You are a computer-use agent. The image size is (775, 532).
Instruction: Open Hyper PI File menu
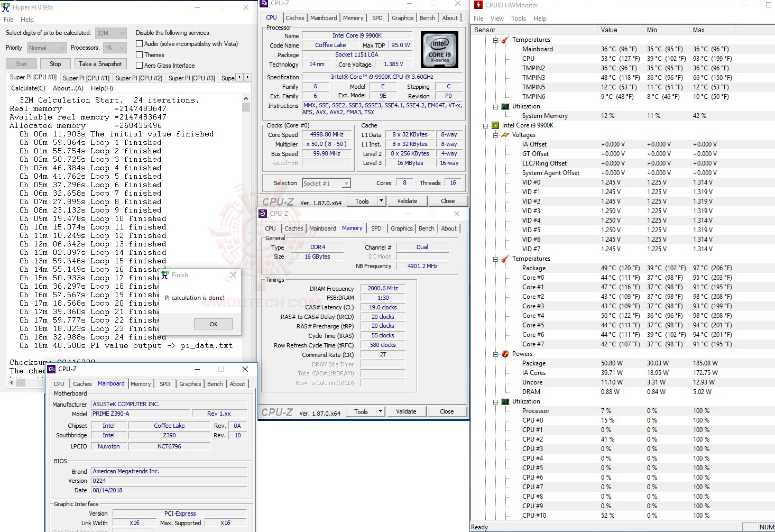8,20
